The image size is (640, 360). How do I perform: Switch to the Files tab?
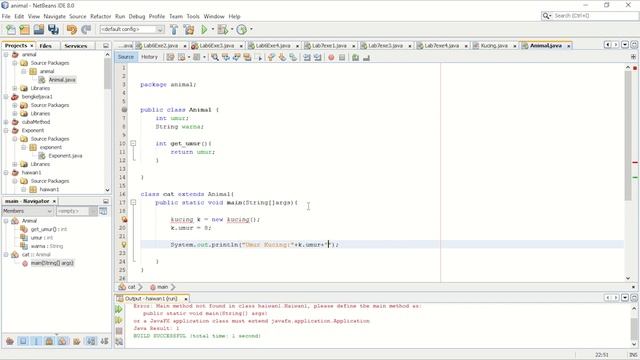(46, 46)
